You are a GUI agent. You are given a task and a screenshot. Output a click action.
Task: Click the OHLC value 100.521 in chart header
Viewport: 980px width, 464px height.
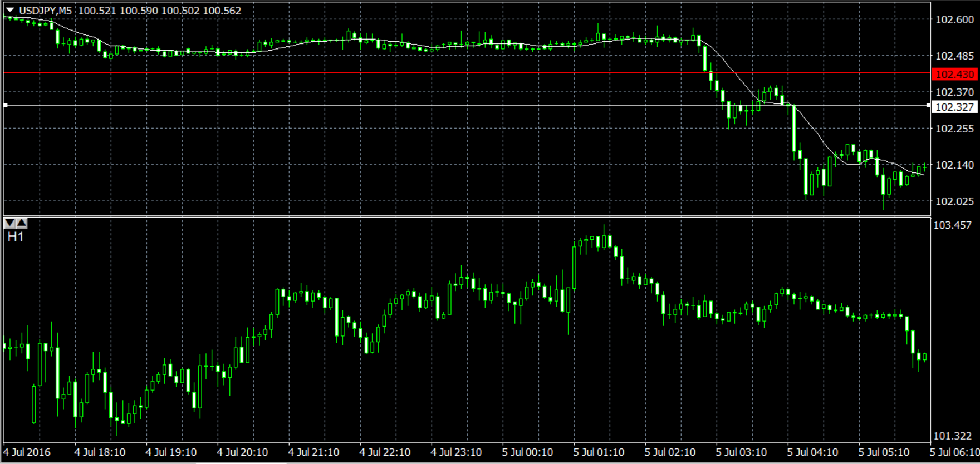pyautogui.click(x=97, y=11)
